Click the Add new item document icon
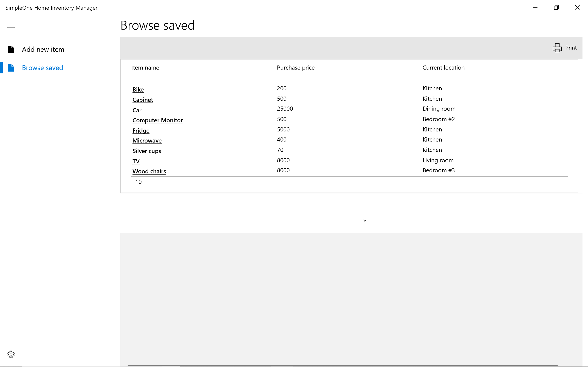Viewport: 588px width, 367px height. click(11, 50)
